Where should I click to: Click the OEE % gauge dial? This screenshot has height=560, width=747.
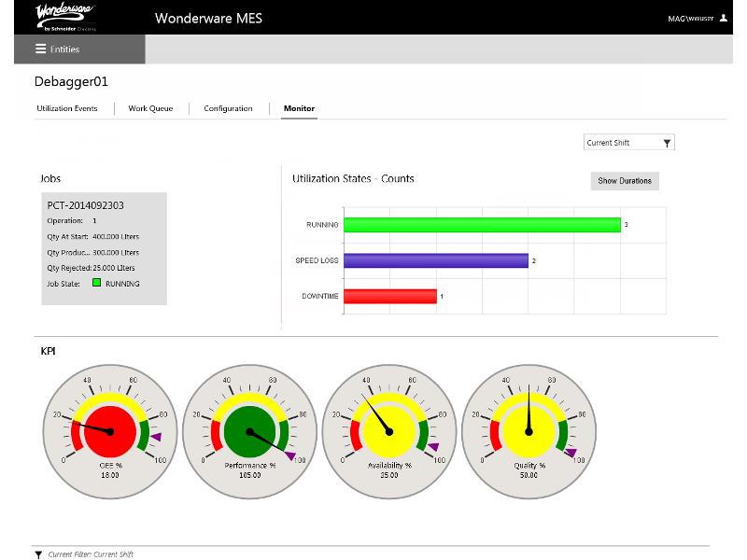tap(110, 432)
